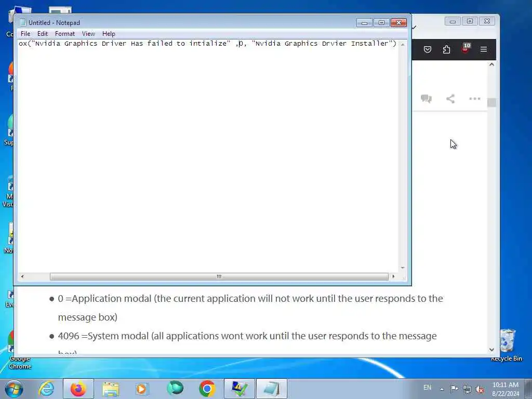Open the File menu in Notepad

[25, 34]
